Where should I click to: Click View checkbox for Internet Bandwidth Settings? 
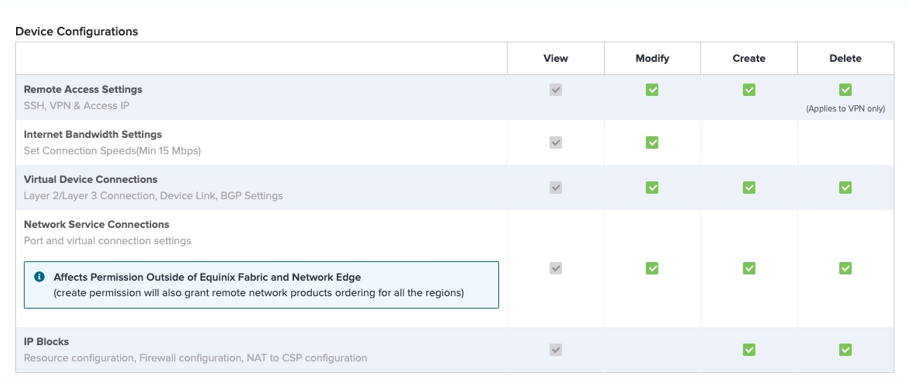coord(555,142)
